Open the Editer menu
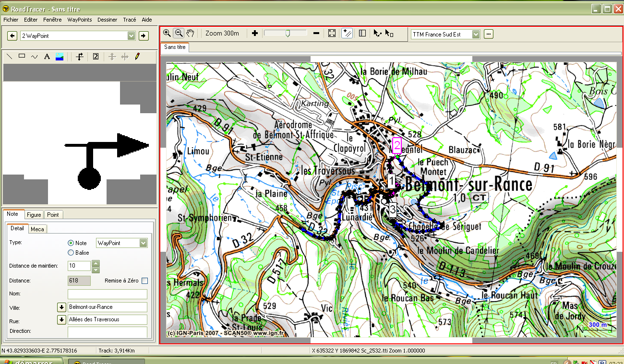This screenshot has width=624, height=364. click(x=31, y=20)
